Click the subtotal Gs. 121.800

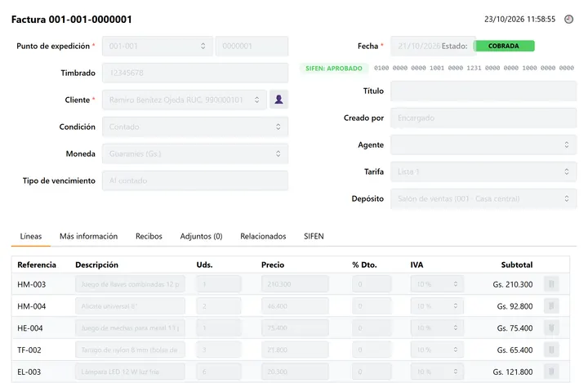coord(513,372)
